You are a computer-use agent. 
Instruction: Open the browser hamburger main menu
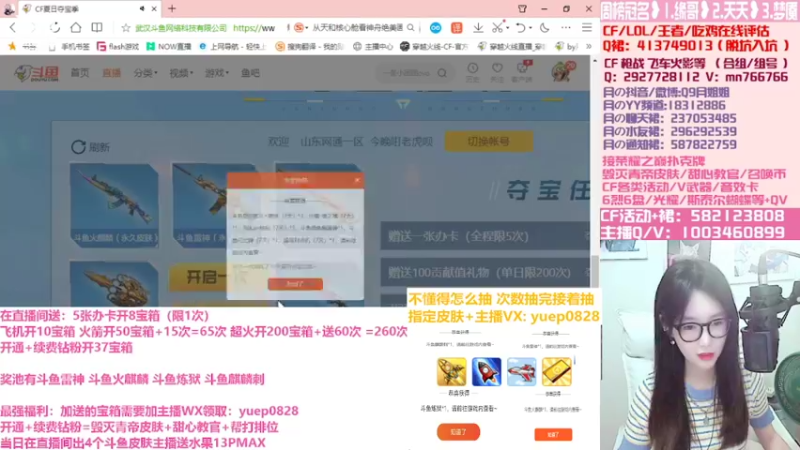[587, 28]
